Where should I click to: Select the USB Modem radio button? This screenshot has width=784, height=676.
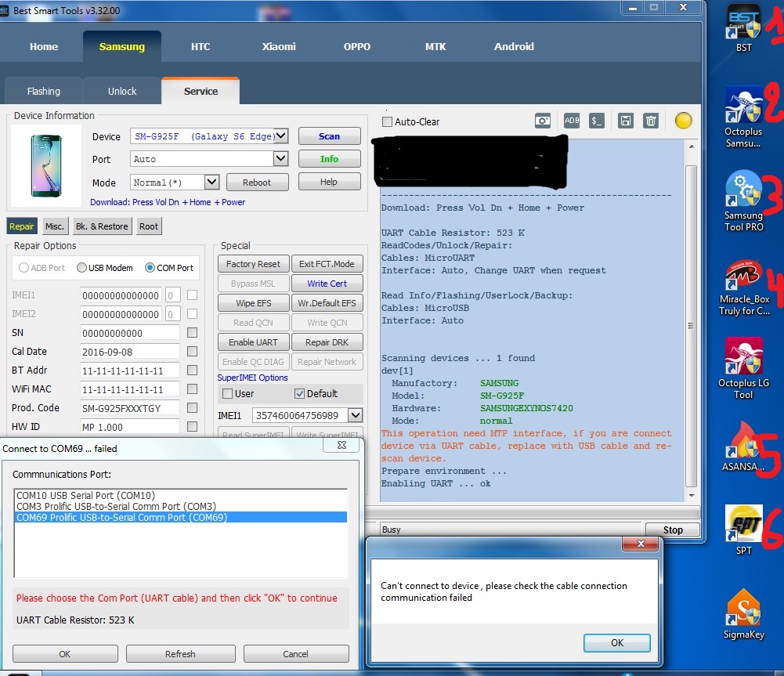(82, 268)
